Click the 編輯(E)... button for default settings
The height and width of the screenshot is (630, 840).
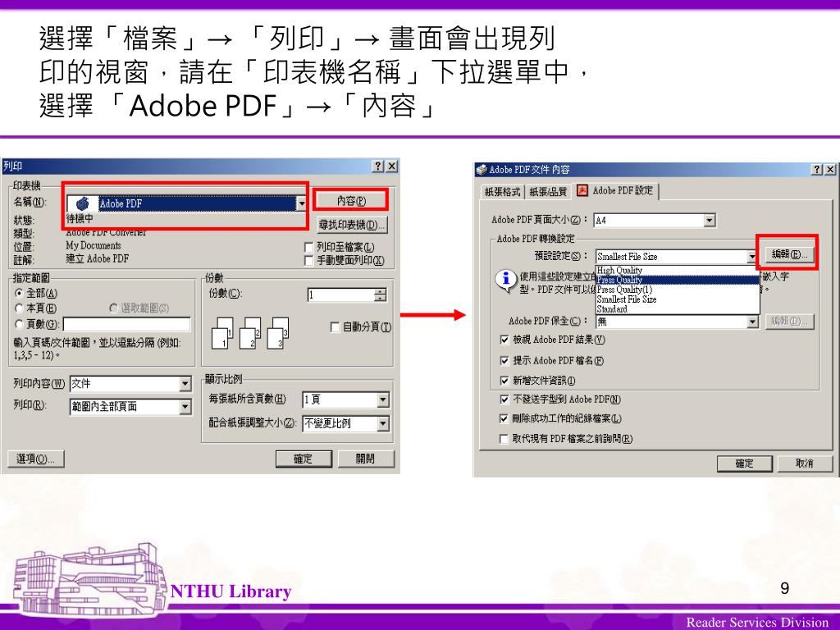788,254
